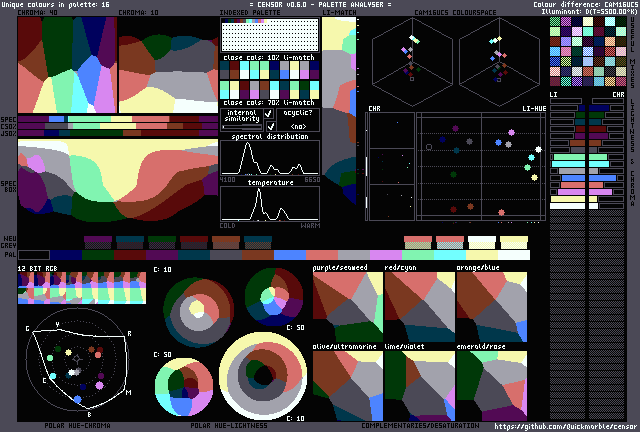Click the 12 BIT RGB strip
Image resolution: width=640 pixels, height=432 pixels.
click(x=82, y=288)
